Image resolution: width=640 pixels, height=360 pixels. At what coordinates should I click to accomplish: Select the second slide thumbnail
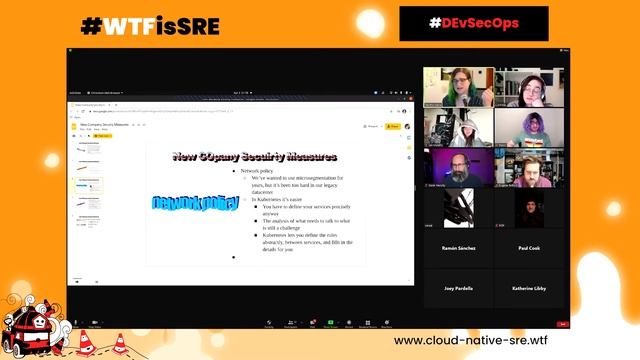click(x=89, y=167)
